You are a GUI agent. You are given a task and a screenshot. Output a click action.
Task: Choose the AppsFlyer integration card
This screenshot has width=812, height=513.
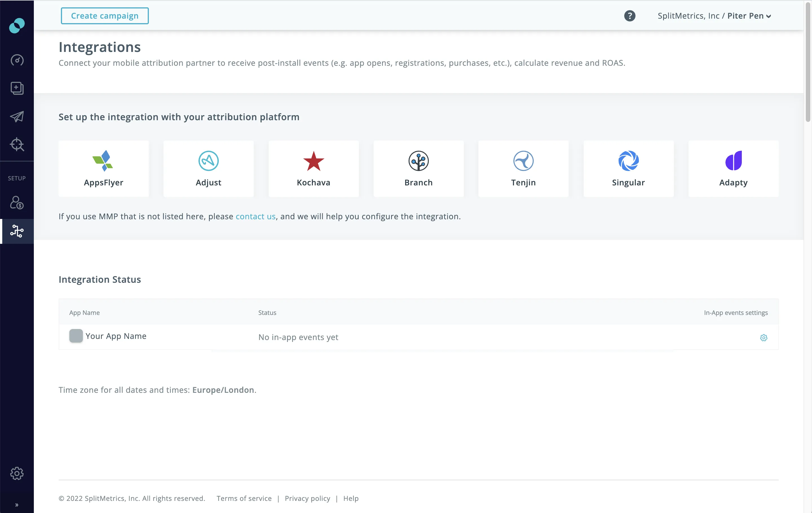click(x=103, y=169)
